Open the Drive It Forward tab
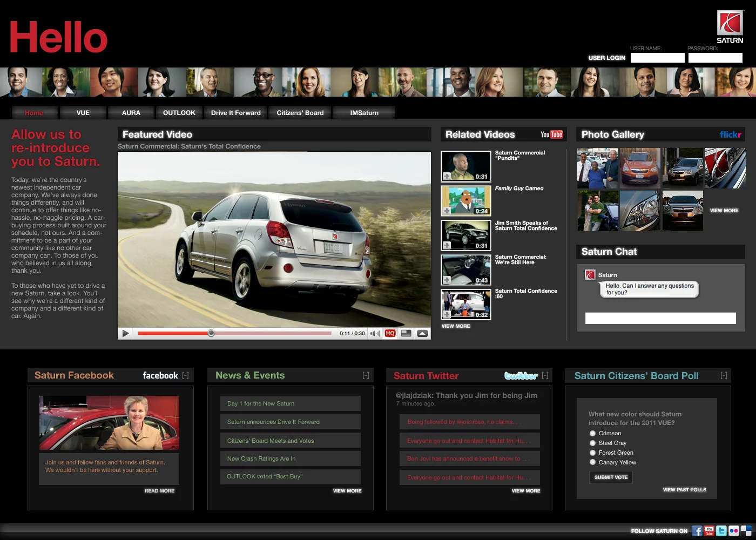Viewport: 756px width, 540px height. pos(236,112)
